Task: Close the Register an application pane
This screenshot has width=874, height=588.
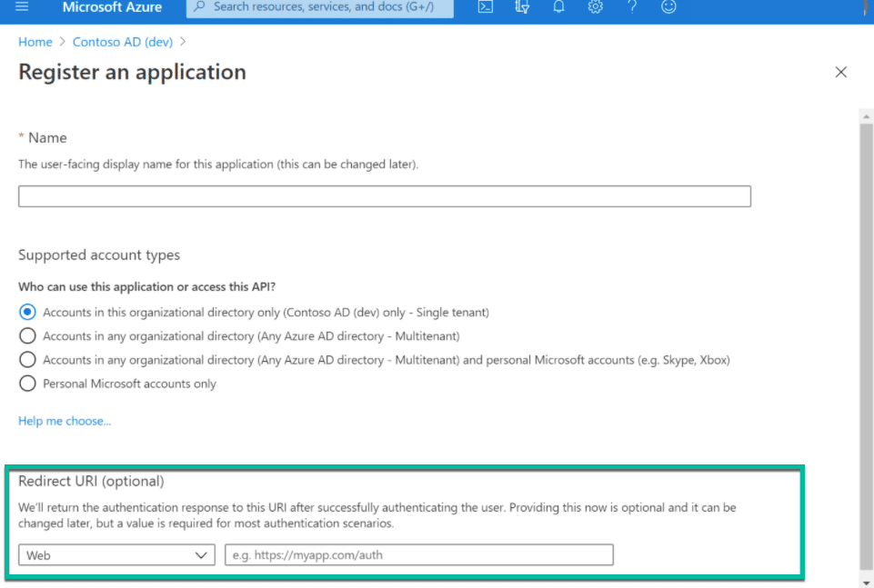Action: (840, 73)
